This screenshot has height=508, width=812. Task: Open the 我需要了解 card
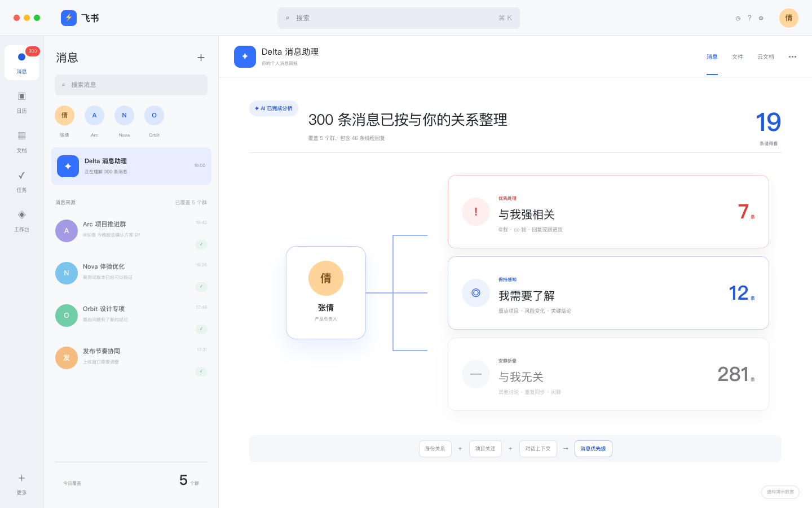coord(608,293)
